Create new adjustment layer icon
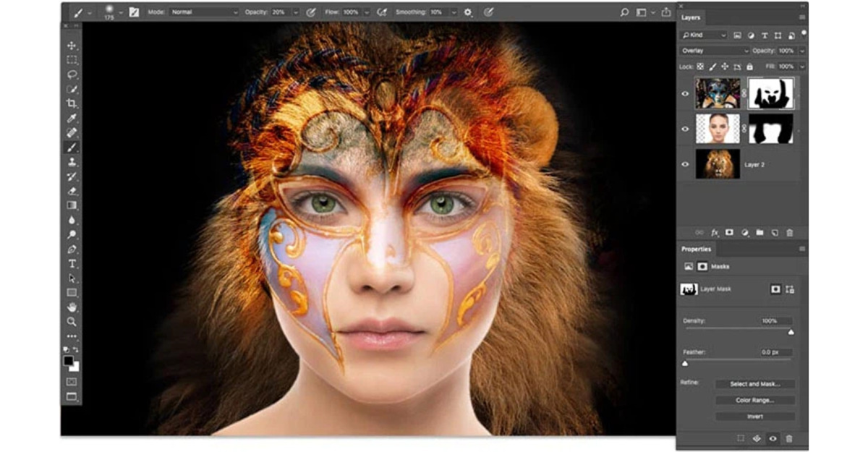The width and height of the screenshot is (868, 452). pos(744,233)
